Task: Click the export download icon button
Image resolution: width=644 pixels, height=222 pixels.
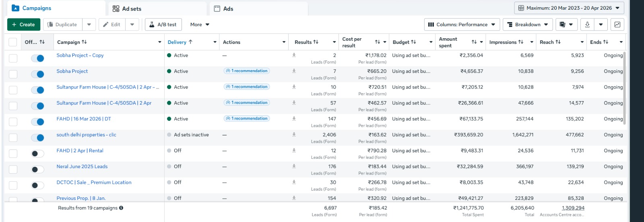Action: click(587, 25)
